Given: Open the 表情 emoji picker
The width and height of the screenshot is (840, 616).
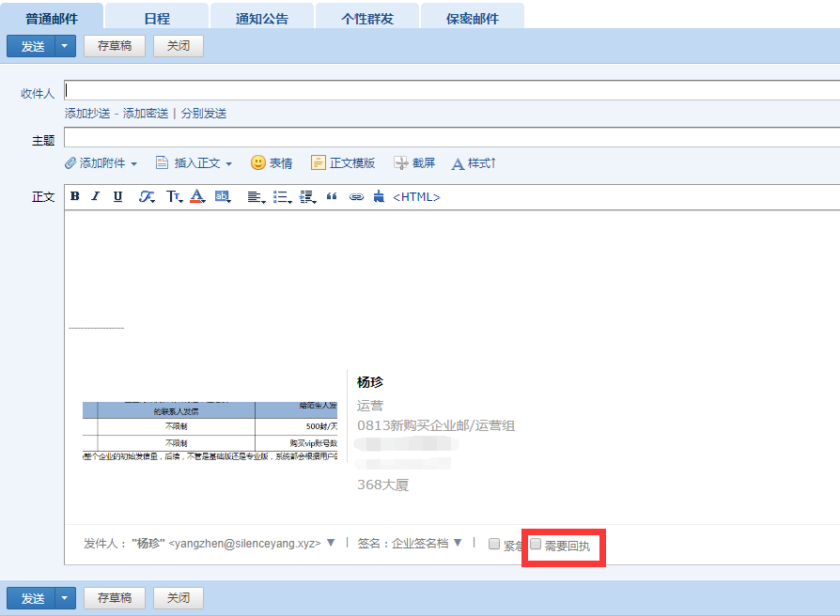Looking at the screenshot, I should [x=271, y=163].
